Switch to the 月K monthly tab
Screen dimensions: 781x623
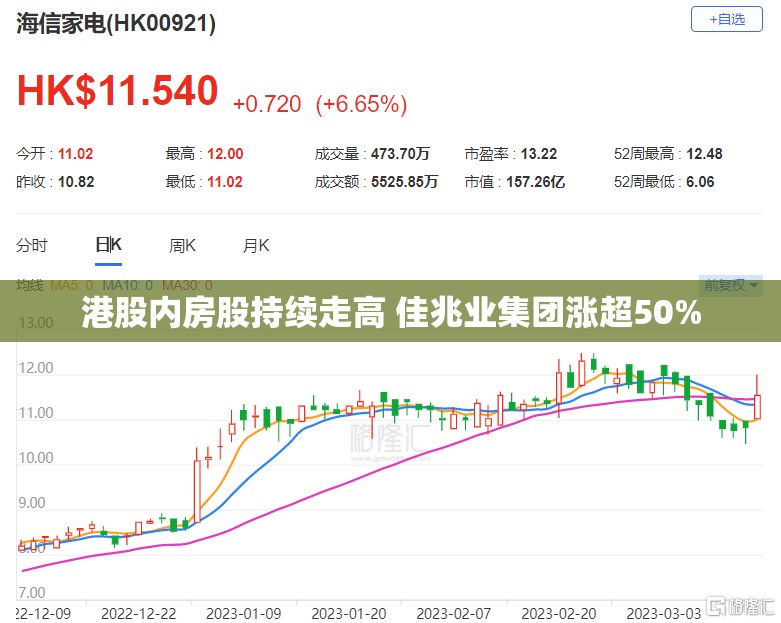pos(256,245)
